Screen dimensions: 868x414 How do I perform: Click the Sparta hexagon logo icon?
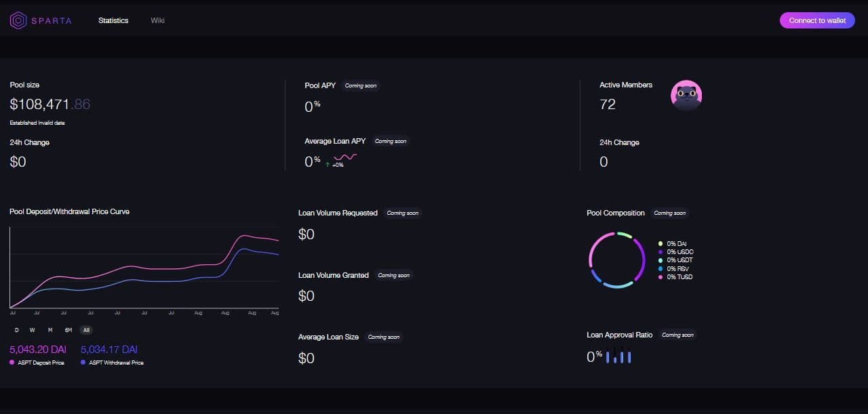[18, 20]
